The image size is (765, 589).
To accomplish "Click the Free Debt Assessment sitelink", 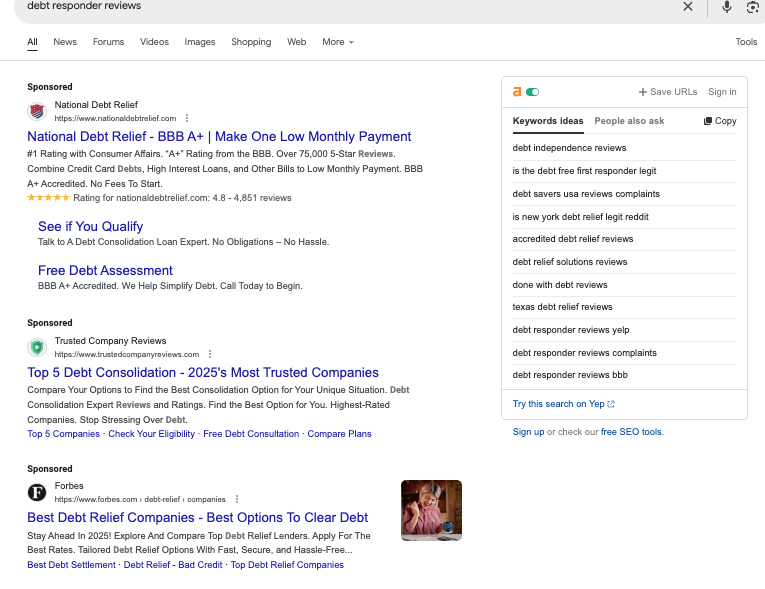I will 105,270.
